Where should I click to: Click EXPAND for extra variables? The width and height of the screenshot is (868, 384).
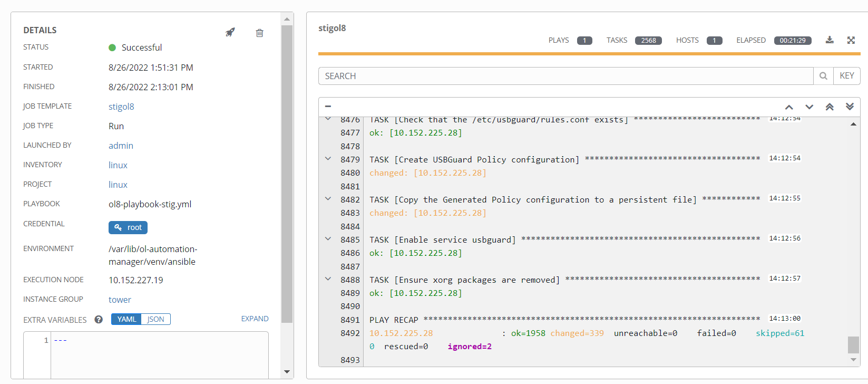[255, 319]
